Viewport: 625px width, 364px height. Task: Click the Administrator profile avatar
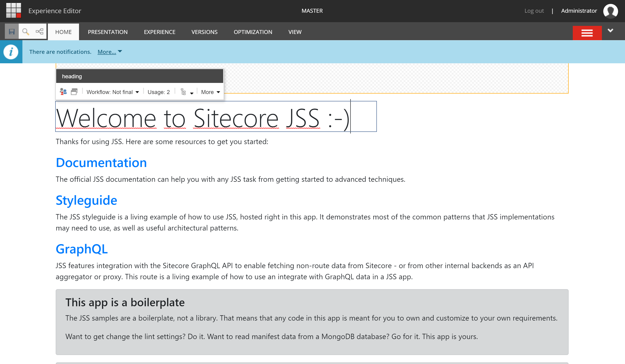610,11
